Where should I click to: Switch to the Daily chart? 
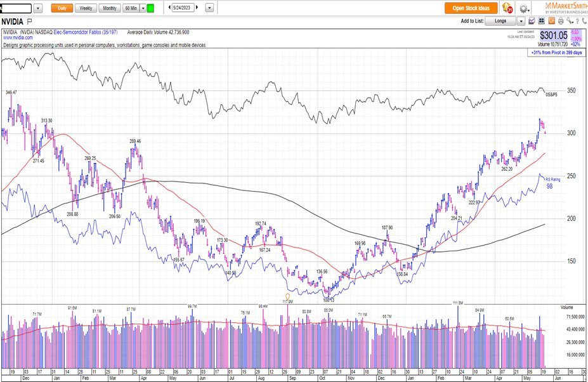click(x=62, y=8)
